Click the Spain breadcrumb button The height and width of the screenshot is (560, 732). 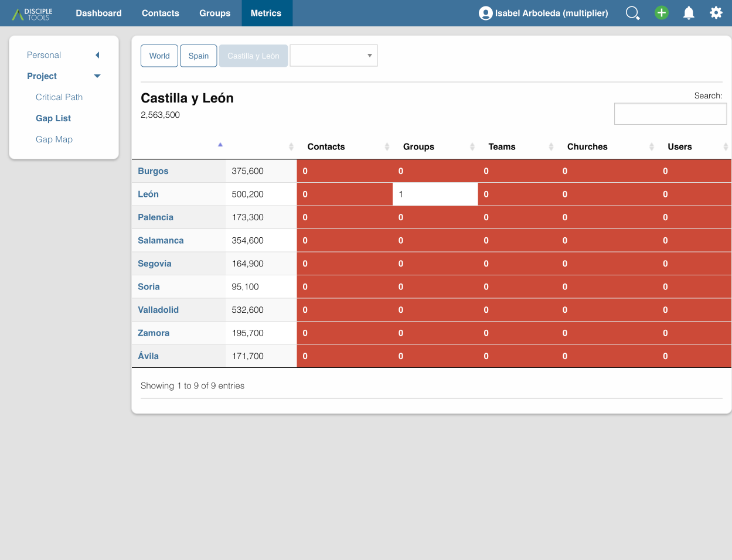pos(199,56)
